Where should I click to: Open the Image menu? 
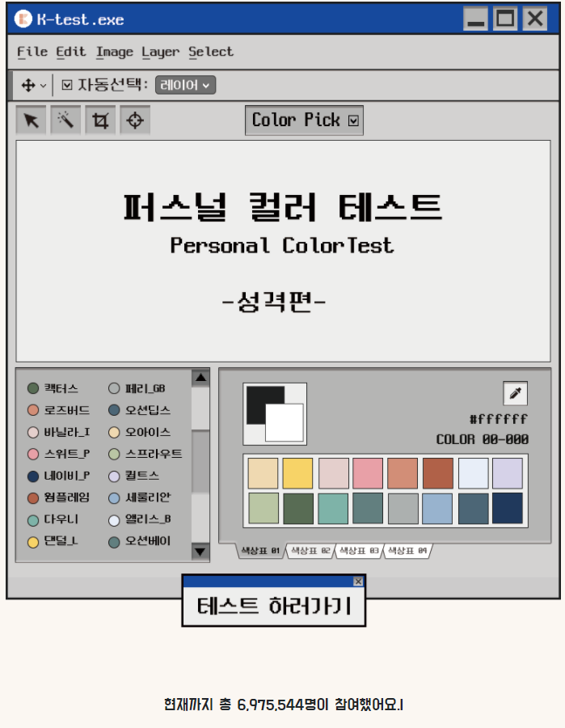click(x=115, y=52)
